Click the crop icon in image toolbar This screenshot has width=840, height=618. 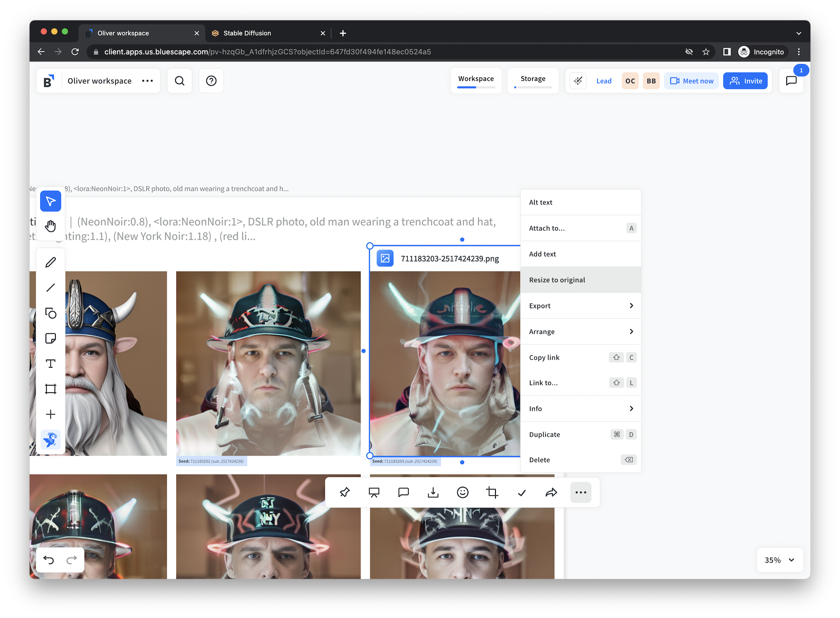pos(492,492)
